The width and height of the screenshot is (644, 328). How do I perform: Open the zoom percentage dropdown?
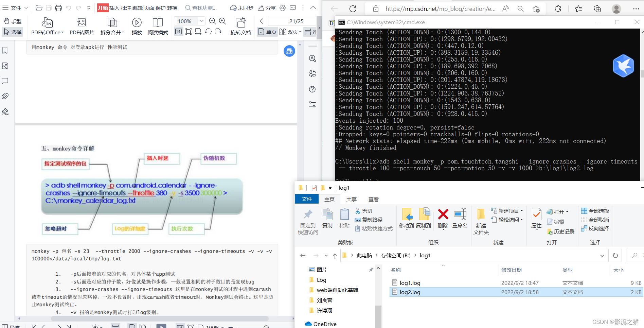click(201, 21)
